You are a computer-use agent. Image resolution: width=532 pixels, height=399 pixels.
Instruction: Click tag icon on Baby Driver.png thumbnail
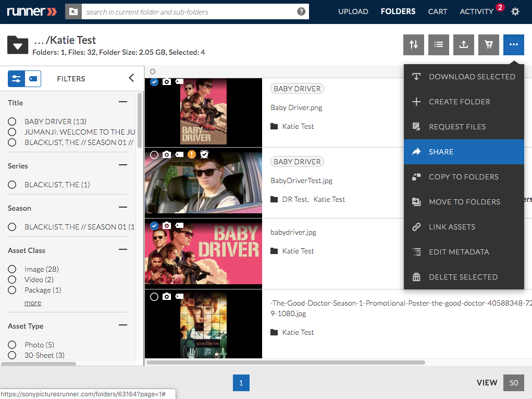[x=179, y=81]
